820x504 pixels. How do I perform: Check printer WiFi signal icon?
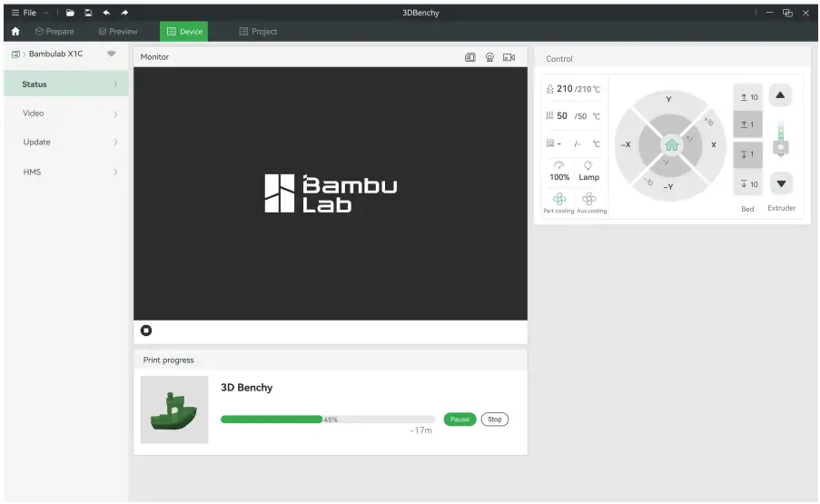112,54
